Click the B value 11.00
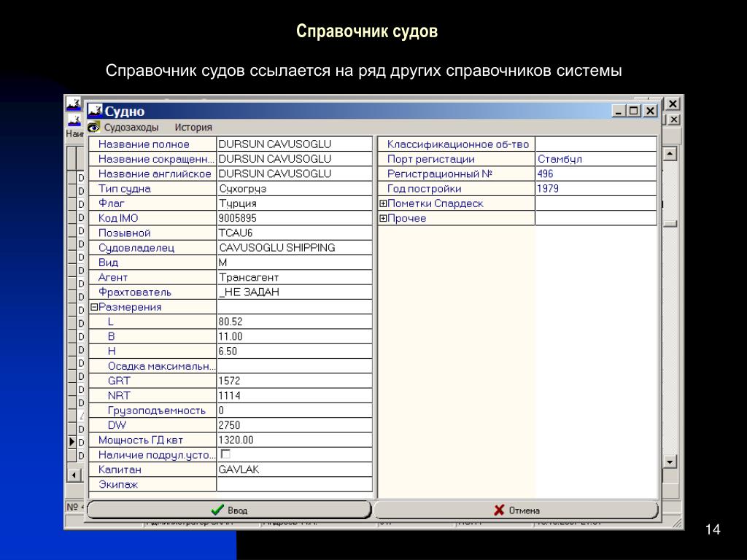747x560 pixels. [295, 336]
